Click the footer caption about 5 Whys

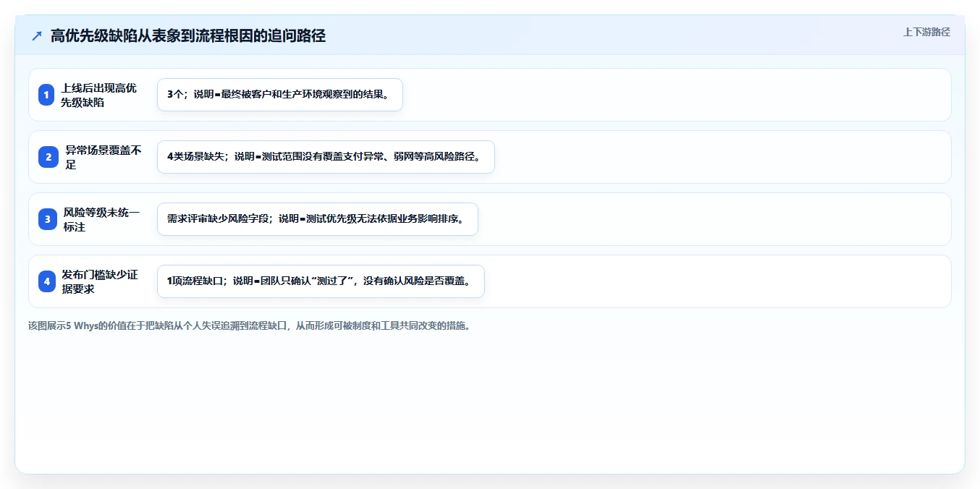250,326
